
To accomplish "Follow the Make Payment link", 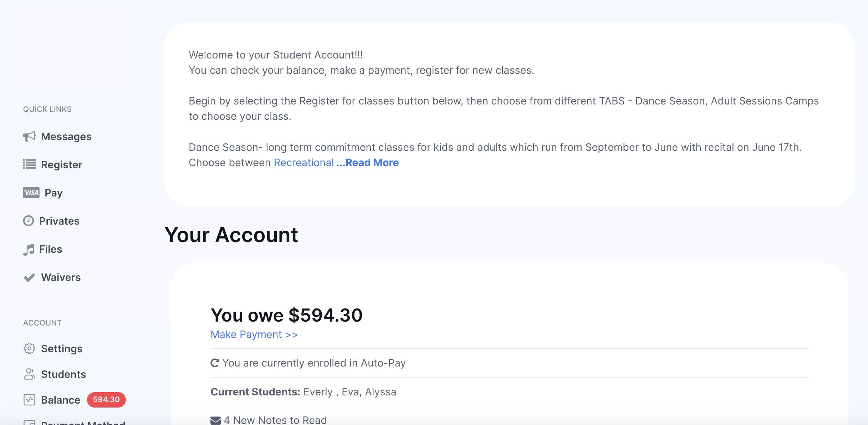I will click(x=254, y=334).
